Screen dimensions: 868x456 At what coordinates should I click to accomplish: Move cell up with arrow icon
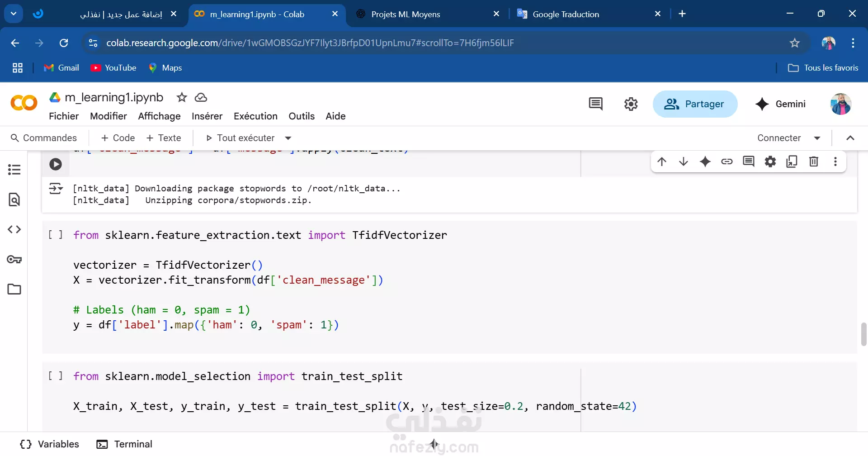coord(662,161)
